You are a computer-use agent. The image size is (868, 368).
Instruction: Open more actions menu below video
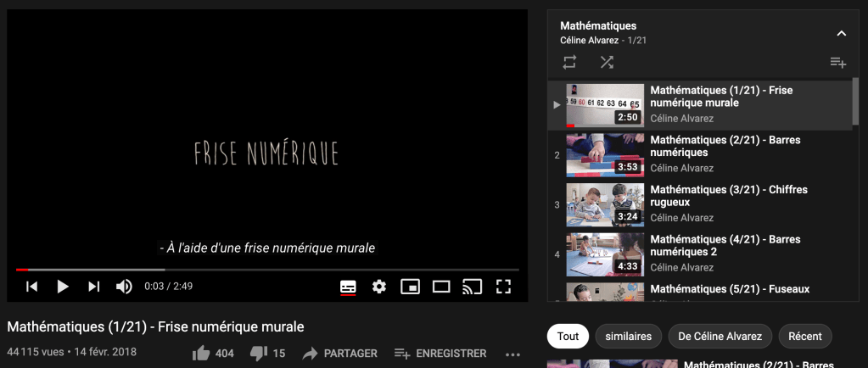pos(512,354)
